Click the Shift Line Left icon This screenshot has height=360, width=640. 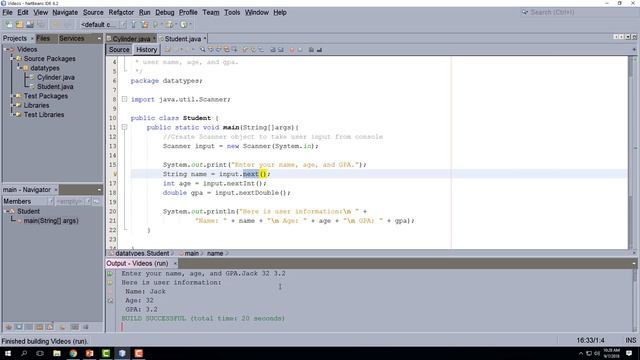coord(273,50)
